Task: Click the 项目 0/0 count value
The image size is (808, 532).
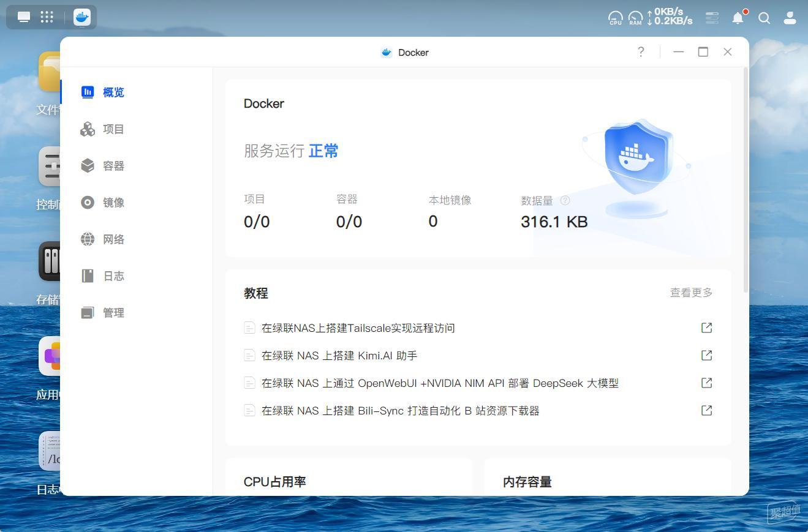Action: coord(257,222)
